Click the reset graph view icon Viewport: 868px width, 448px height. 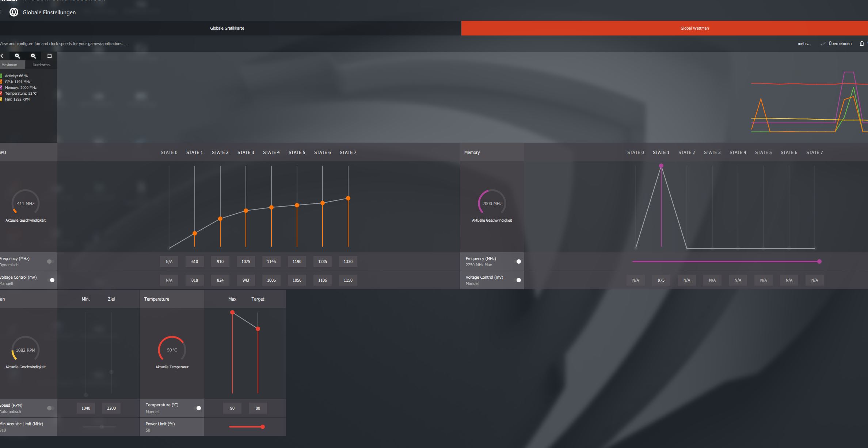click(50, 56)
